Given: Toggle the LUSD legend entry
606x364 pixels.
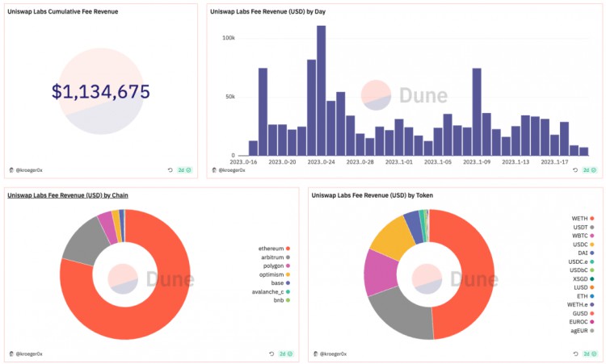Looking at the screenshot, I should pos(584,287).
